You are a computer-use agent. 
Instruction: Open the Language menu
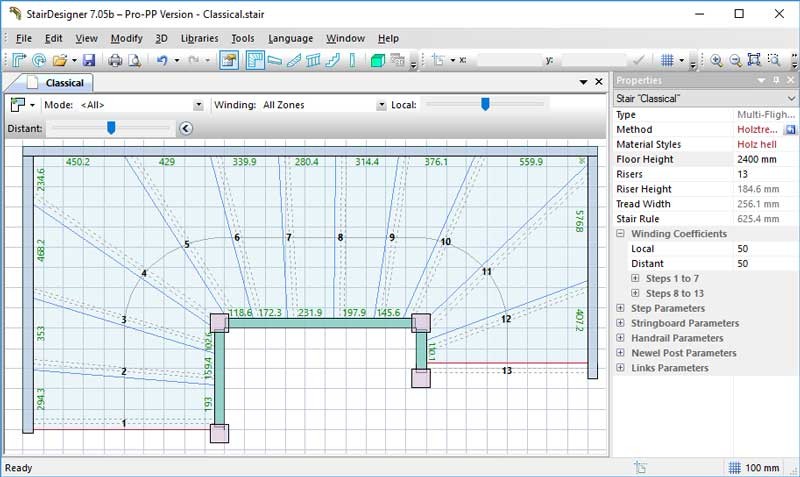(x=290, y=38)
